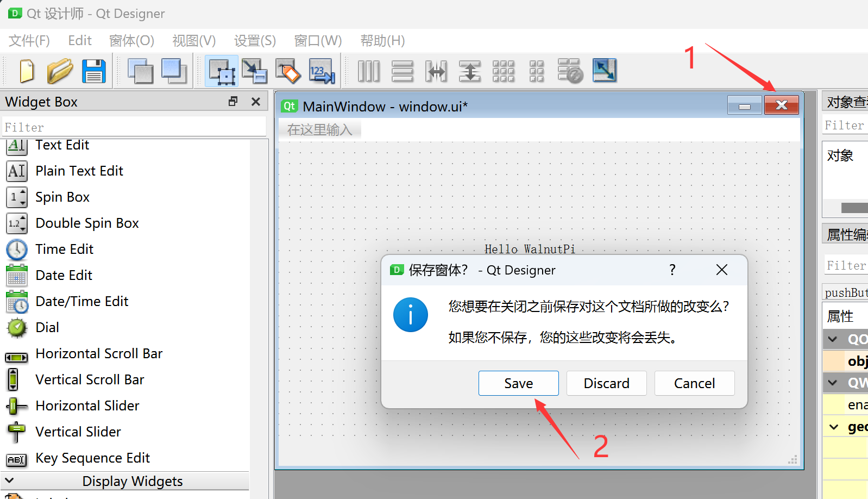Pick the Text Edit widget entry

coord(62,145)
